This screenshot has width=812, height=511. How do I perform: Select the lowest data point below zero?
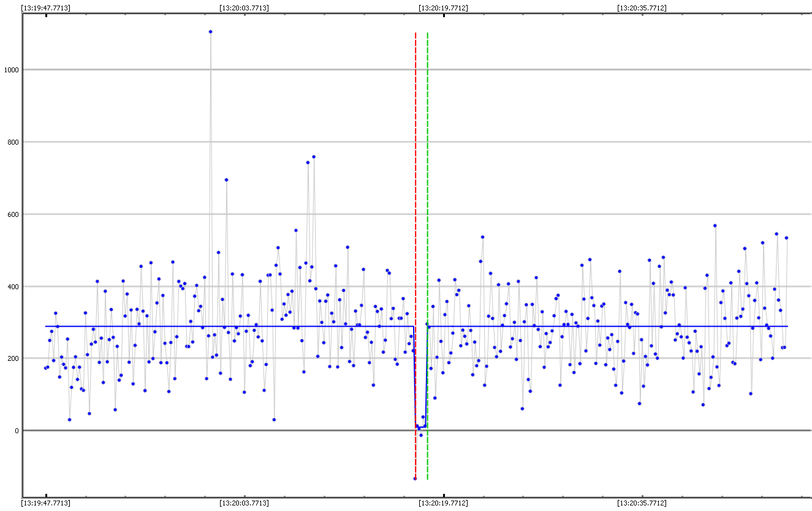[415, 479]
